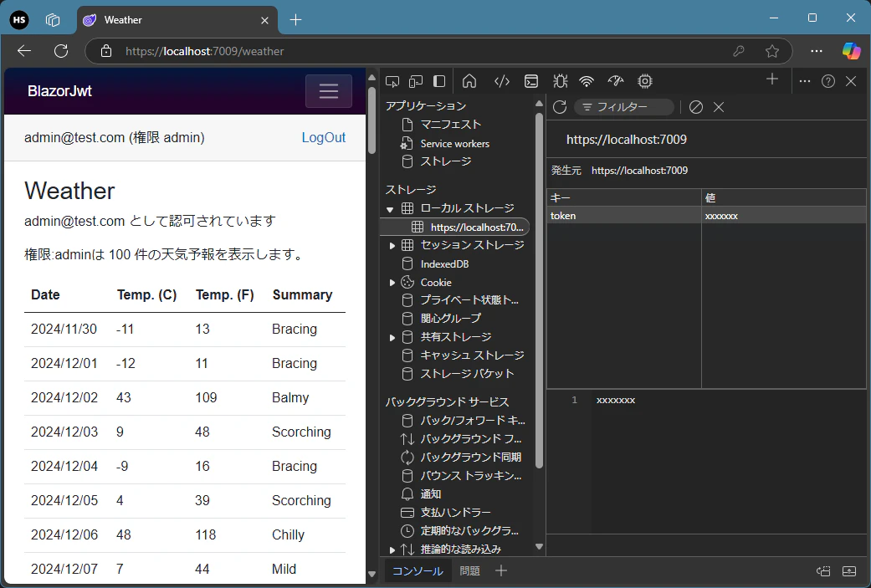Open browser Settings and more menu
Screen dimensions: 871x588
[x=817, y=51]
